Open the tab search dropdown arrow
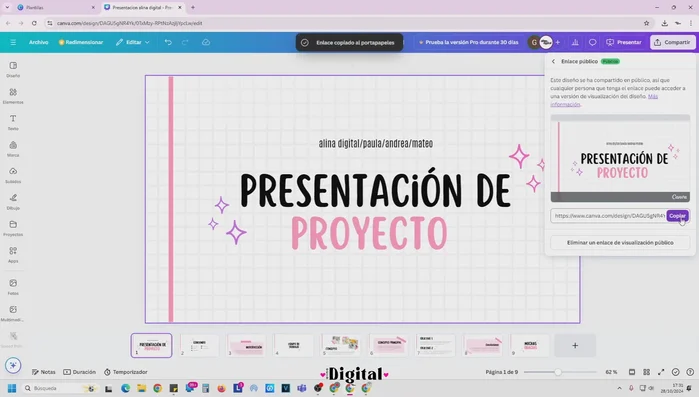Image resolution: width=699 pixels, height=397 pixels. point(7,8)
